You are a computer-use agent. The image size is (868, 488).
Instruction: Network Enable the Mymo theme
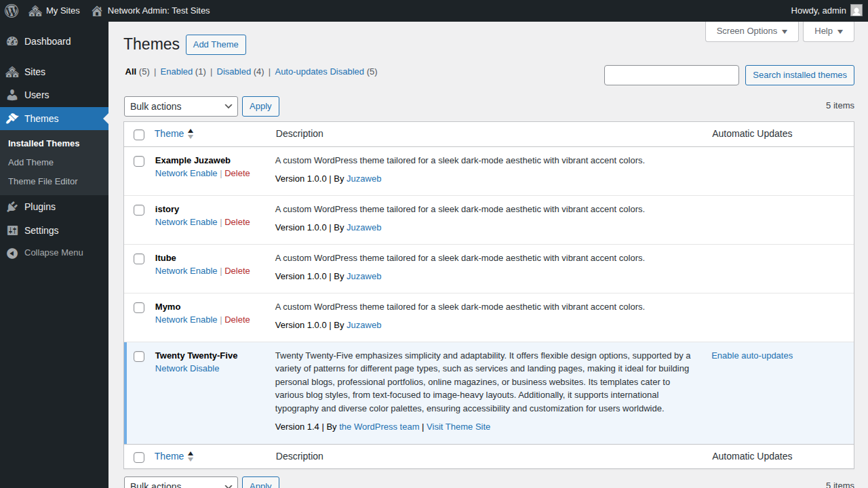[x=186, y=319]
